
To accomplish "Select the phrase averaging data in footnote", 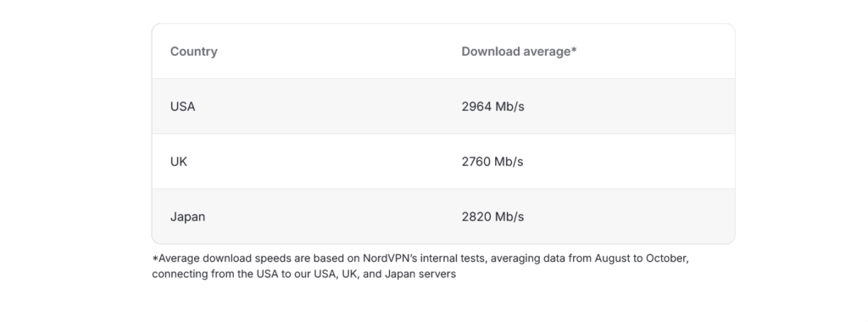I will [x=526, y=259].
